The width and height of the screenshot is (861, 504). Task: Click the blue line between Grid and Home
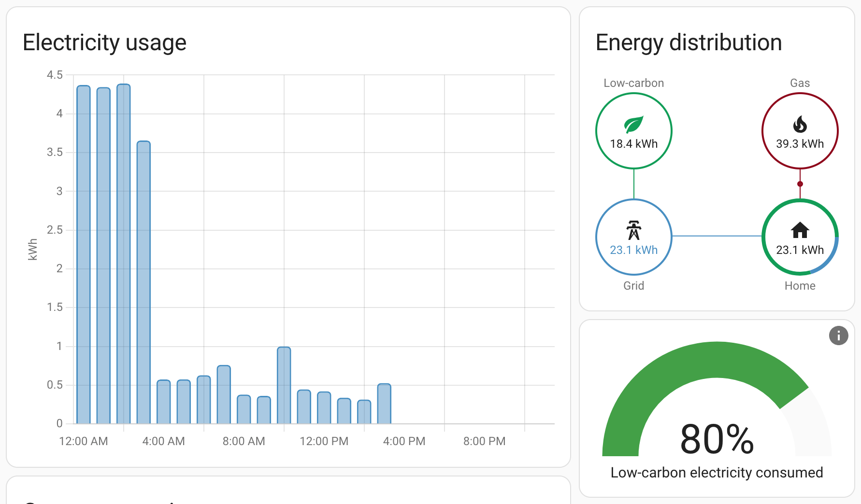coord(717,236)
